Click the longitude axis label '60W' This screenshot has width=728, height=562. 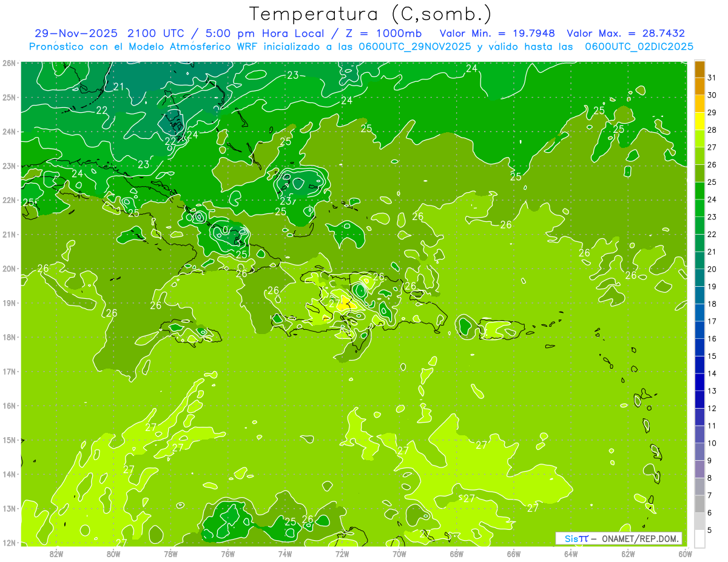685,554
